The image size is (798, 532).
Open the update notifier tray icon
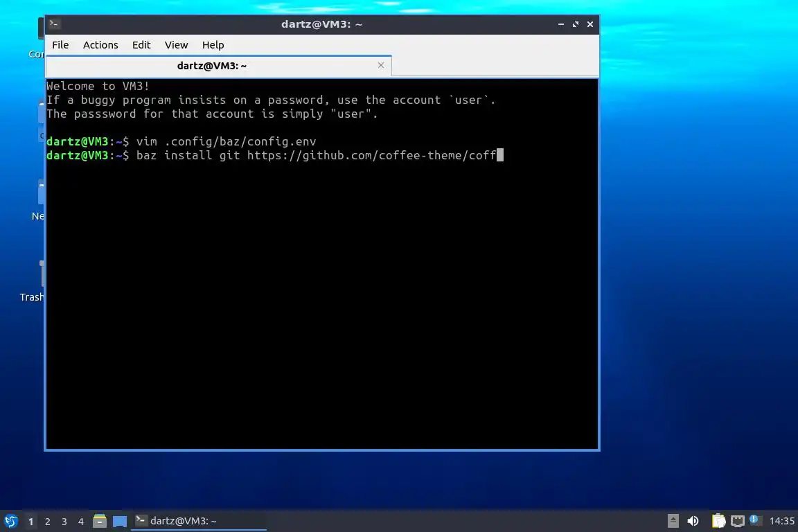point(755,520)
